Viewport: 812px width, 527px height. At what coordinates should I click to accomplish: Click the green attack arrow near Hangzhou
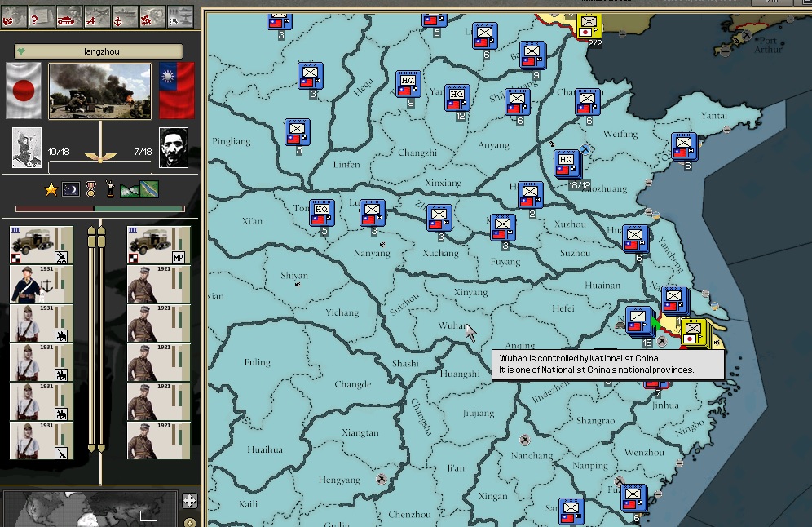coord(655,325)
